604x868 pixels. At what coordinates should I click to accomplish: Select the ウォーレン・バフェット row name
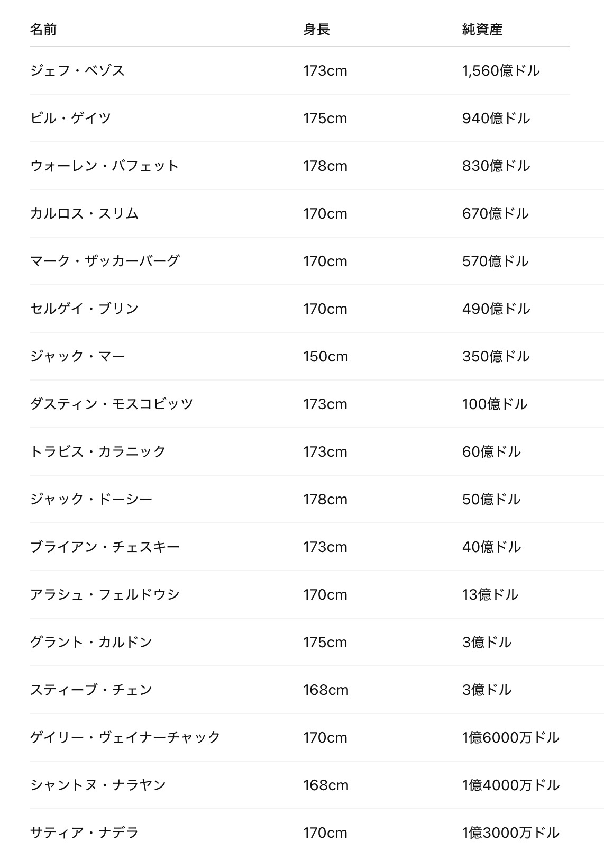105,166
